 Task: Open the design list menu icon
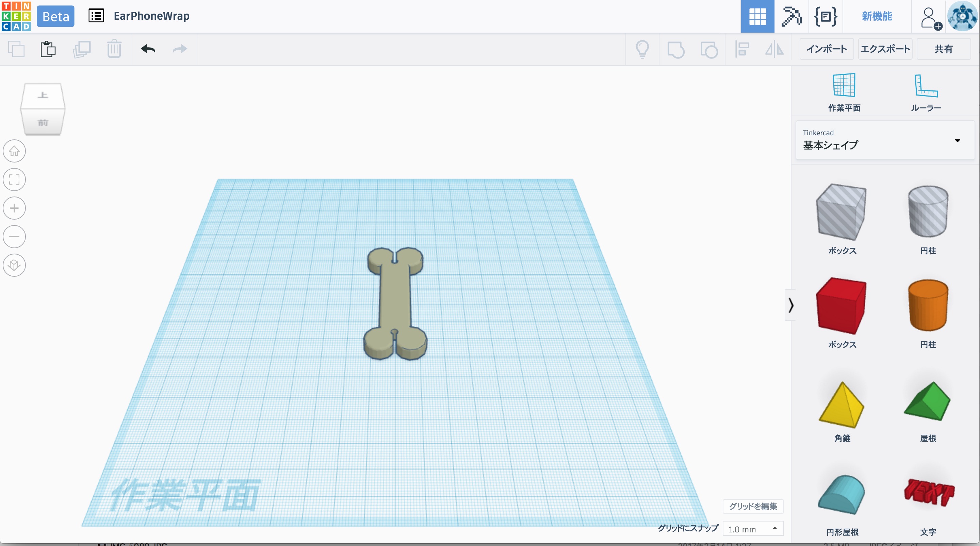pyautogui.click(x=96, y=16)
